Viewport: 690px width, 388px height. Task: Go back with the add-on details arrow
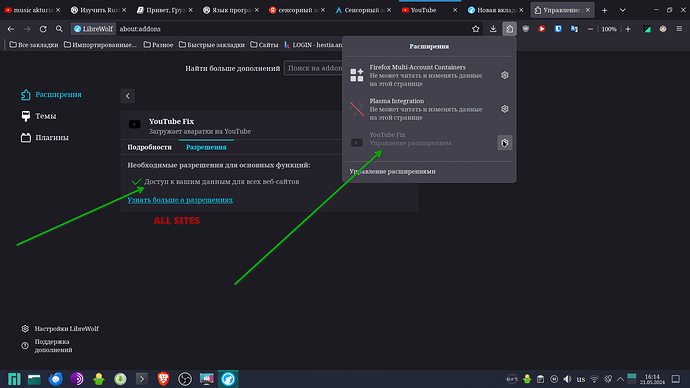pyautogui.click(x=128, y=96)
